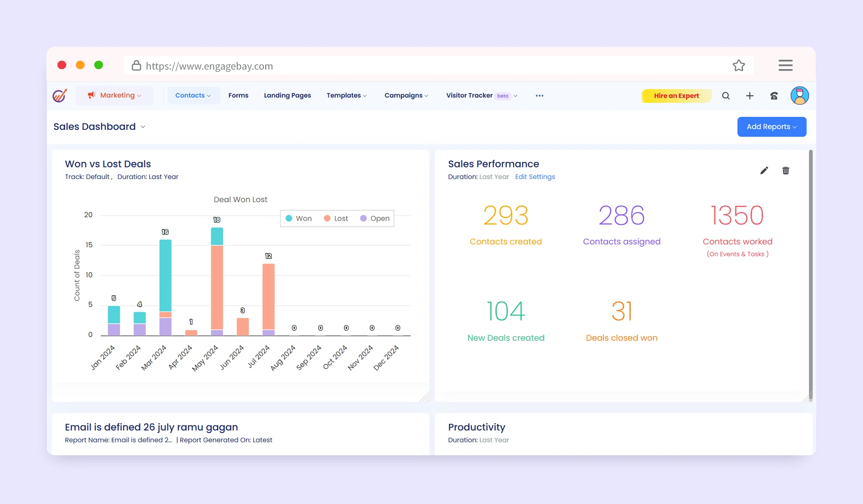Image resolution: width=863 pixels, height=504 pixels.
Task: Bookmark page with star icon
Action: tap(739, 66)
